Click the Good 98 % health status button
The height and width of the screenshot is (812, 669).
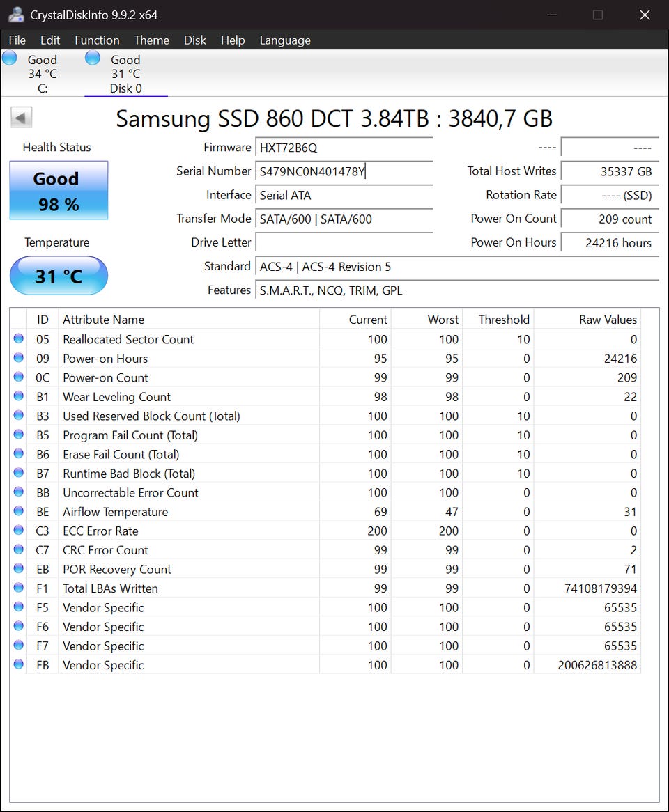tap(59, 191)
